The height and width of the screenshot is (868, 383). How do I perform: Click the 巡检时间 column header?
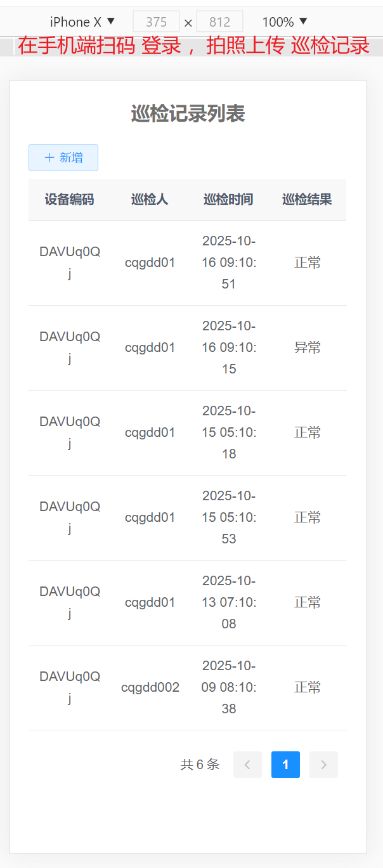[x=228, y=200]
